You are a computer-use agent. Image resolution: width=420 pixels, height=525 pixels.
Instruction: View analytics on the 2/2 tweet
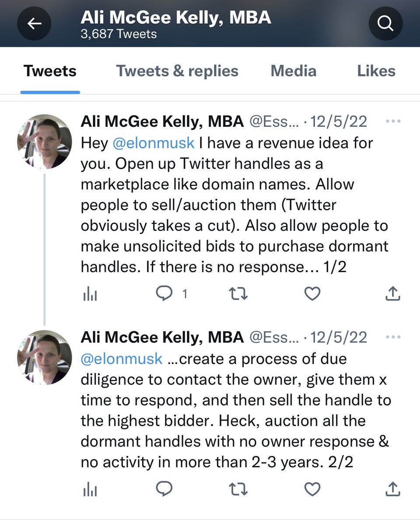[90, 490]
